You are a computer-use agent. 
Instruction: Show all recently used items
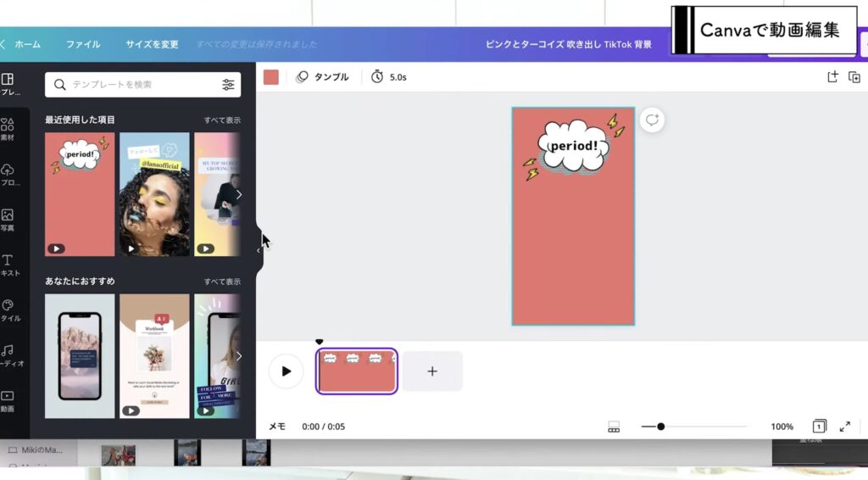pyautogui.click(x=222, y=120)
